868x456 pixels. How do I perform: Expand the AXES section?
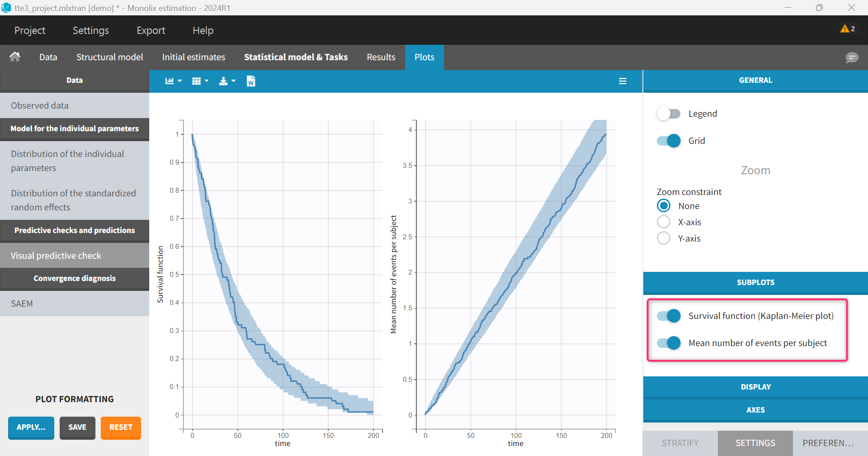[x=755, y=410]
